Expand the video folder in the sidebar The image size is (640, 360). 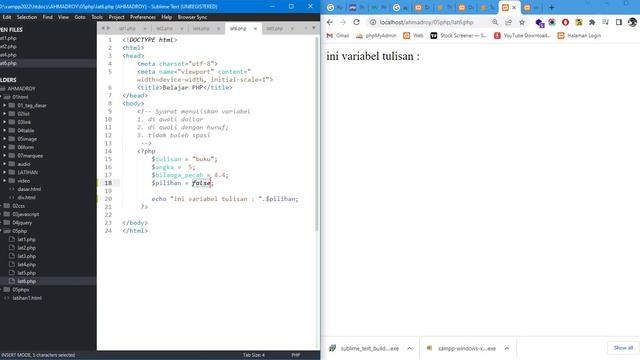pyautogui.click(x=4, y=181)
